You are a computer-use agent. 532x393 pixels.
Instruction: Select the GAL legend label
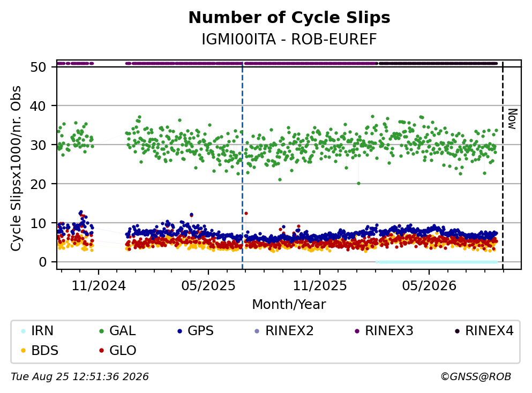[123, 331]
